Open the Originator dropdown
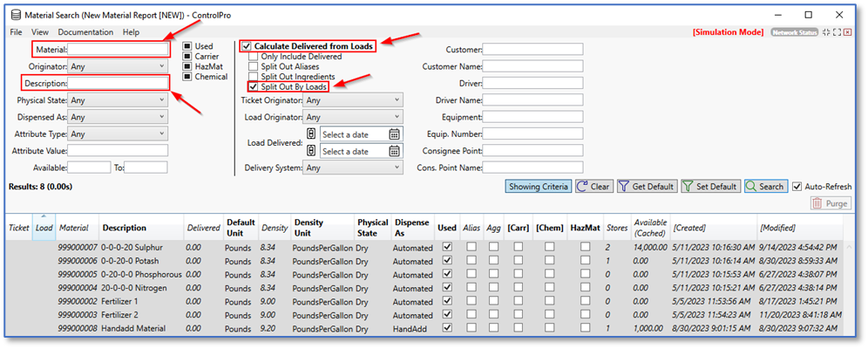868x349 pixels. (118, 66)
